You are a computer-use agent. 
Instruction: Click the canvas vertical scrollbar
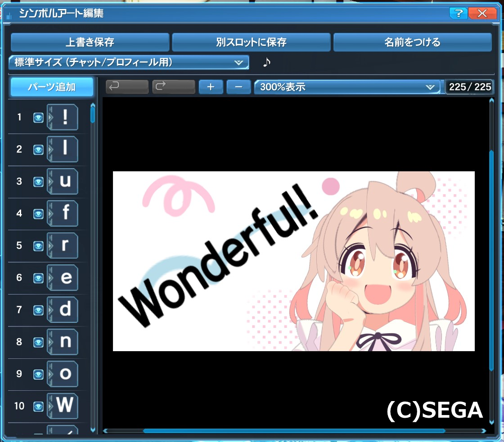coord(491,260)
